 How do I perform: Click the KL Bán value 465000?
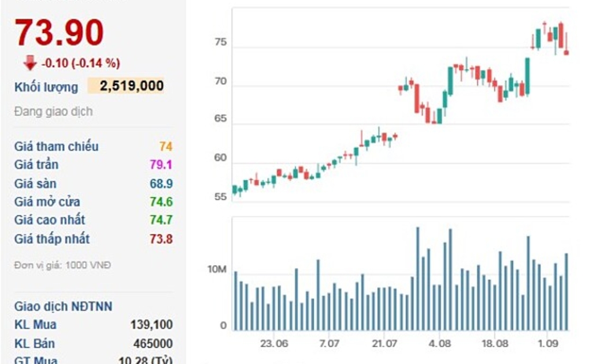click(153, 344)
